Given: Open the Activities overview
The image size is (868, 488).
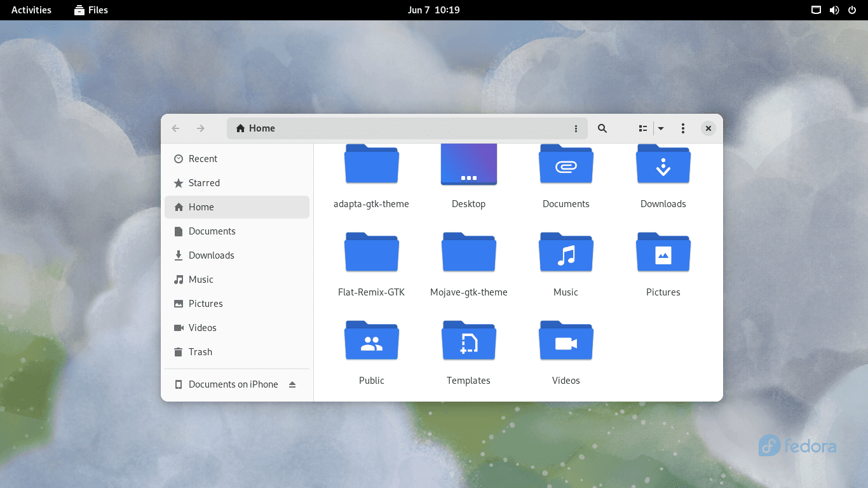Looking at the screenshot, I should click(31, 10).
